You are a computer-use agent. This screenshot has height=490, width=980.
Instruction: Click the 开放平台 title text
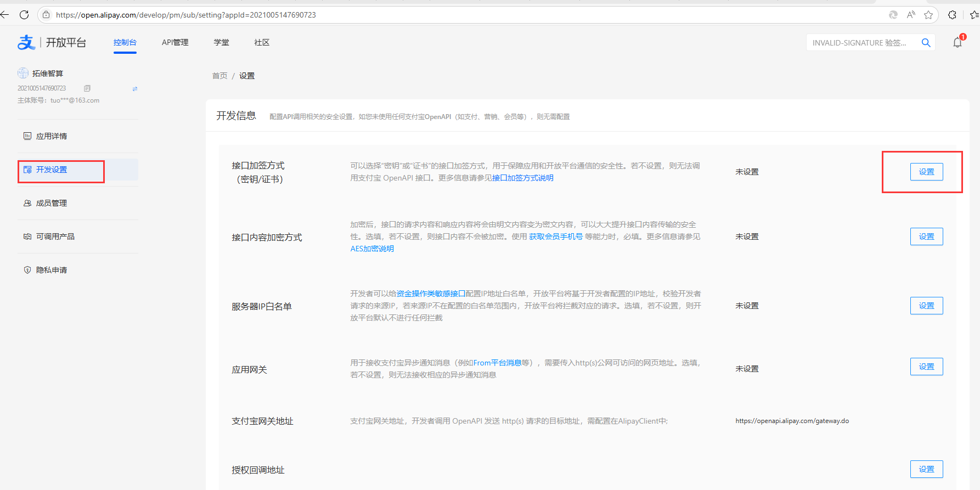[x=66, y=42]
